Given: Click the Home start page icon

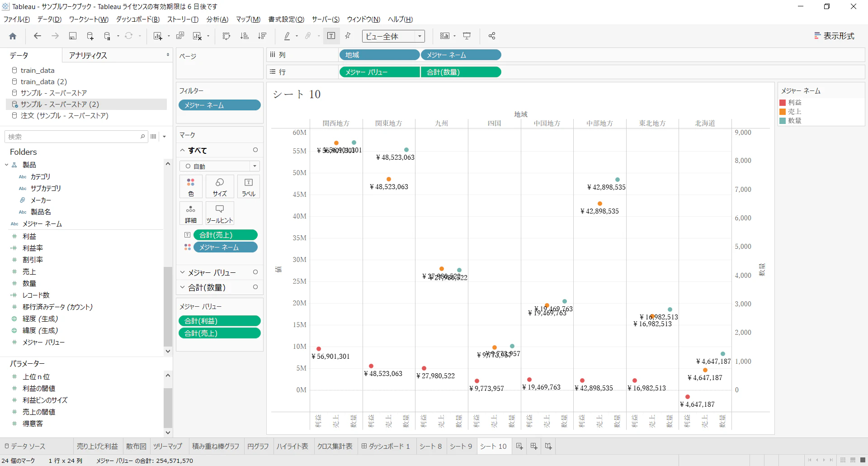Looking at the screenshot, I should 13,36.
